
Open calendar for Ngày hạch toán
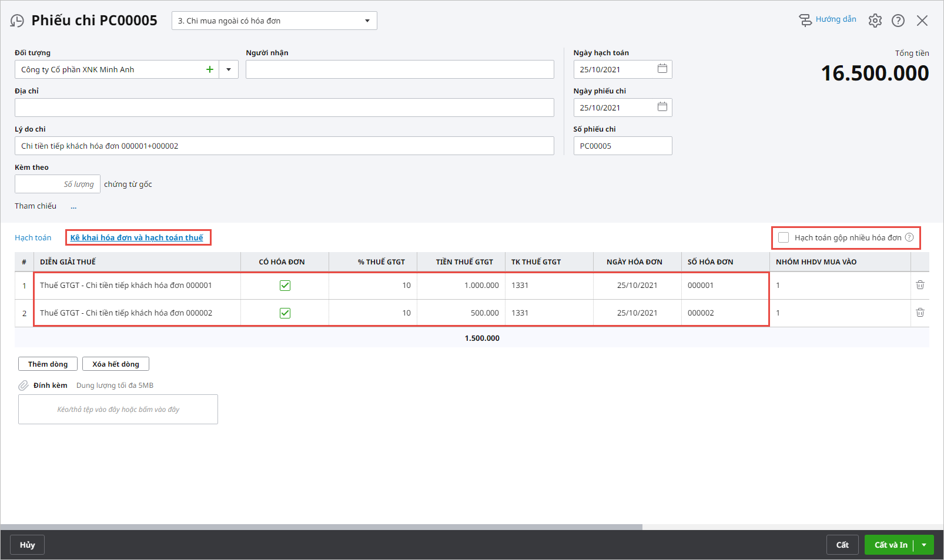point(662,69)
